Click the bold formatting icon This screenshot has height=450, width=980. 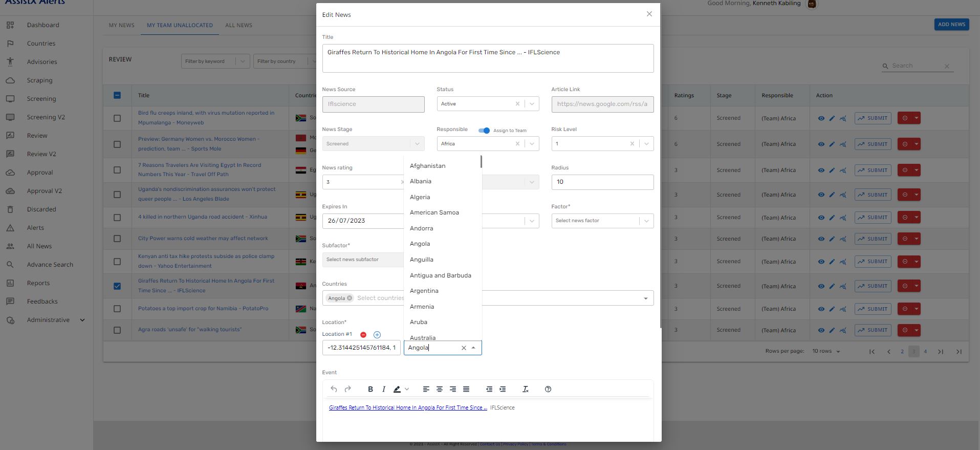tap(371, 389)
